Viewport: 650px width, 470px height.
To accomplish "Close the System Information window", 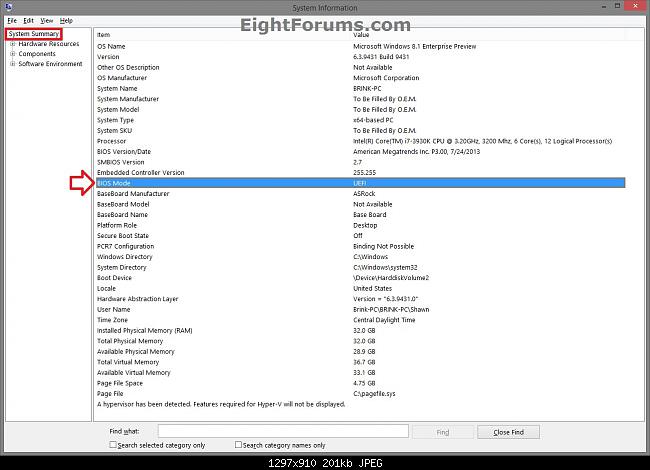I will (636, 6).
